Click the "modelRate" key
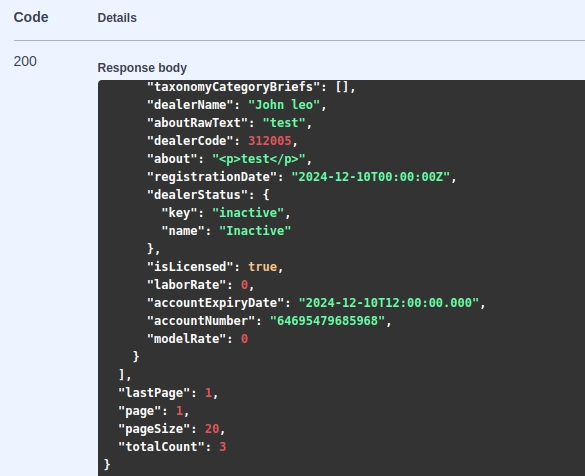585x476 pixels. tap(187, 339)
